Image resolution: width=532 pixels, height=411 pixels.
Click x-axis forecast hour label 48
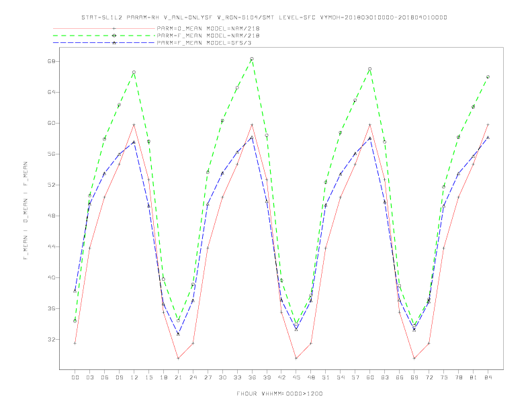tap(311, 377)
